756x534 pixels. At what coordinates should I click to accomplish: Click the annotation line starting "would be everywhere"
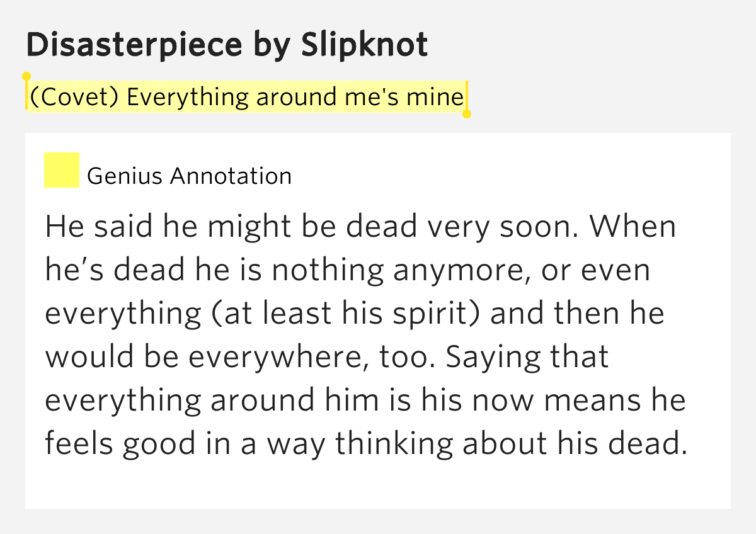pos(327,358)
